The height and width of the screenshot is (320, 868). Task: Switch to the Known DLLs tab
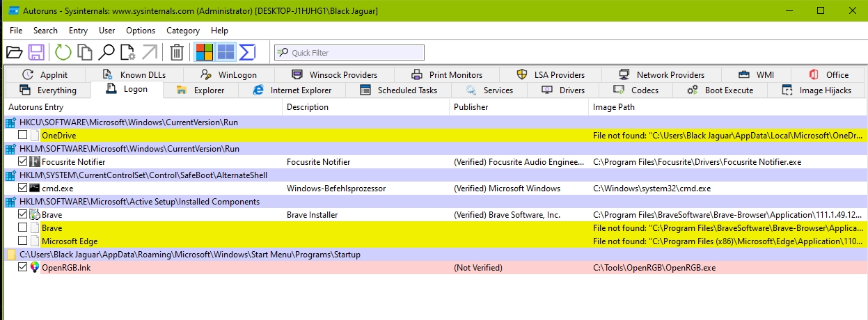pos(134,74)
